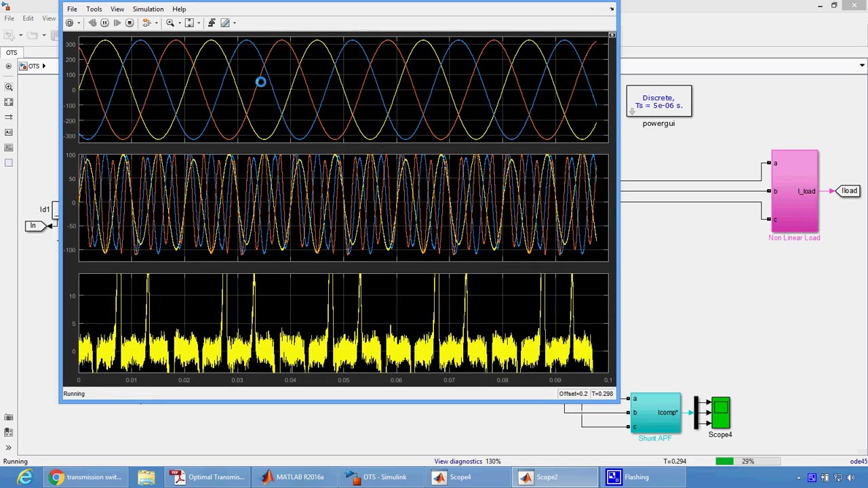Click the Iload goto tag

coord(848,191)
